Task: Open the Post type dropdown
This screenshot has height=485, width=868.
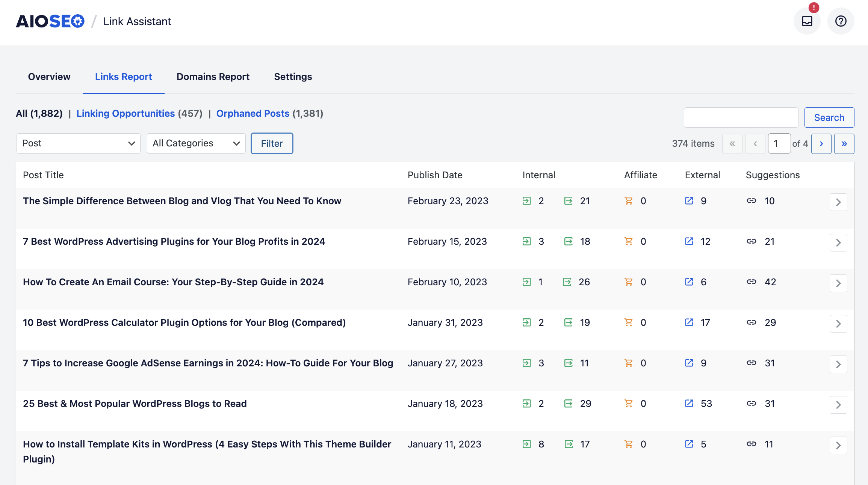Action: pos(78,143)
